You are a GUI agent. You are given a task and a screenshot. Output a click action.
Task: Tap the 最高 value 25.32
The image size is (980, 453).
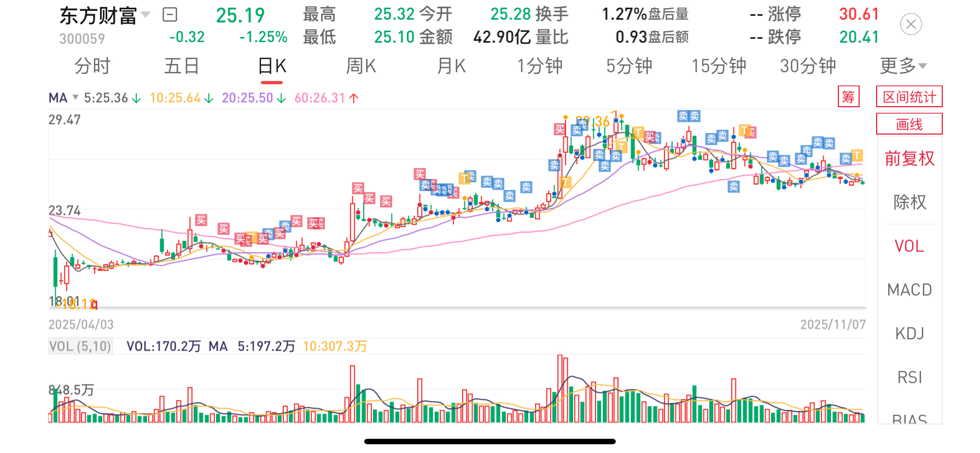pyautogui.click(x=394, y=14)
